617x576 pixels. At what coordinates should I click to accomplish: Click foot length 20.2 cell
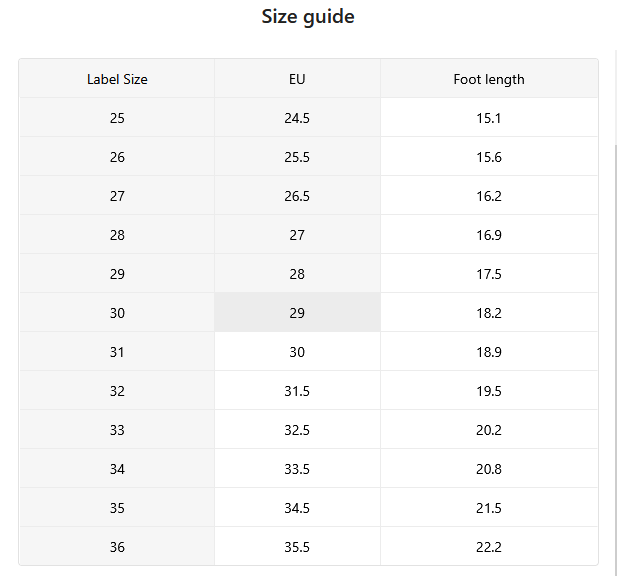point(489,430)
